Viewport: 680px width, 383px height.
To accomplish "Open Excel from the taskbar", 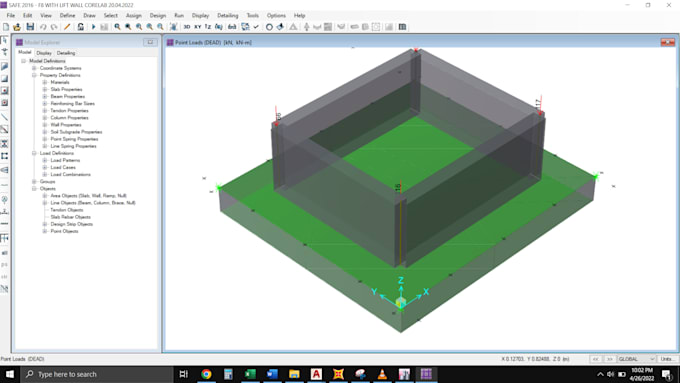I will tap(250, 374).
